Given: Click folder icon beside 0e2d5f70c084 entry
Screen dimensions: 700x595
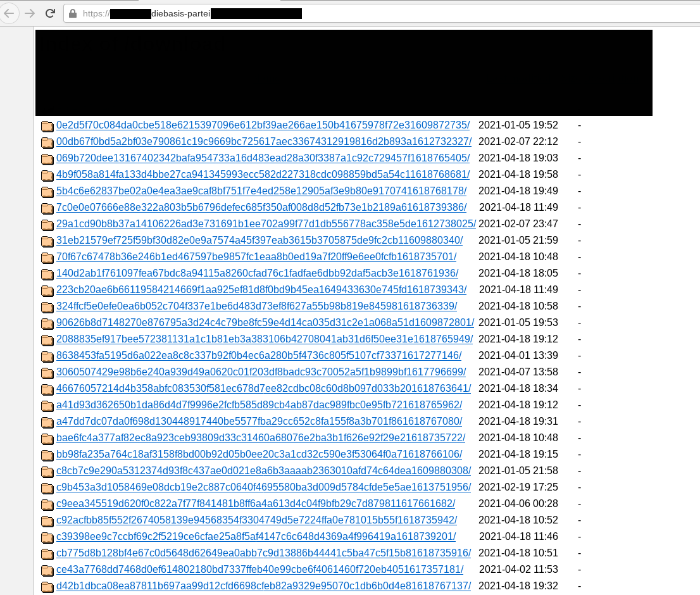Looking at the screenshot, I should pyautogui.click(x=47, y=127).
